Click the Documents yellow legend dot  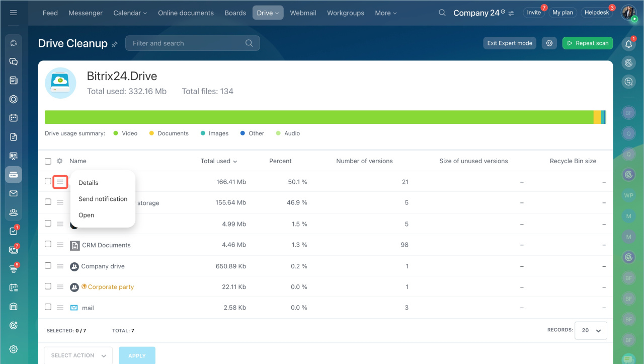[151, 133]
